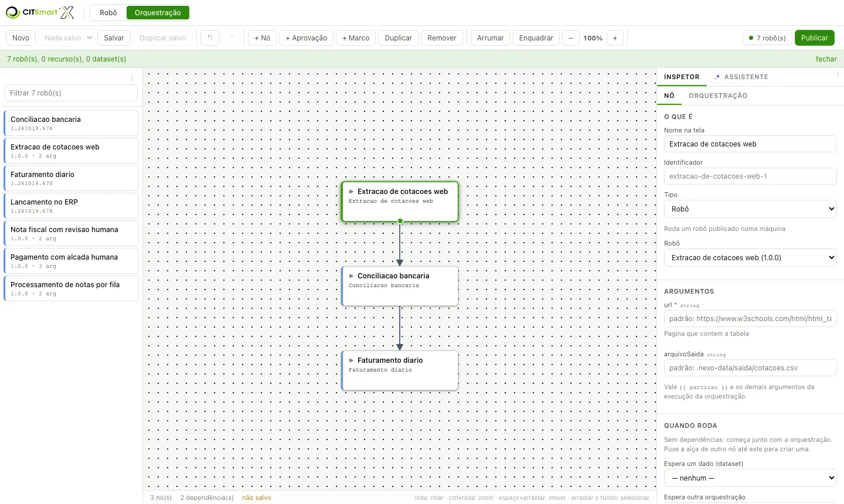Viewport: 844px width, 504px height.
Task: Select Pagamento com alcada humana robot
Action: click(72, 261)
